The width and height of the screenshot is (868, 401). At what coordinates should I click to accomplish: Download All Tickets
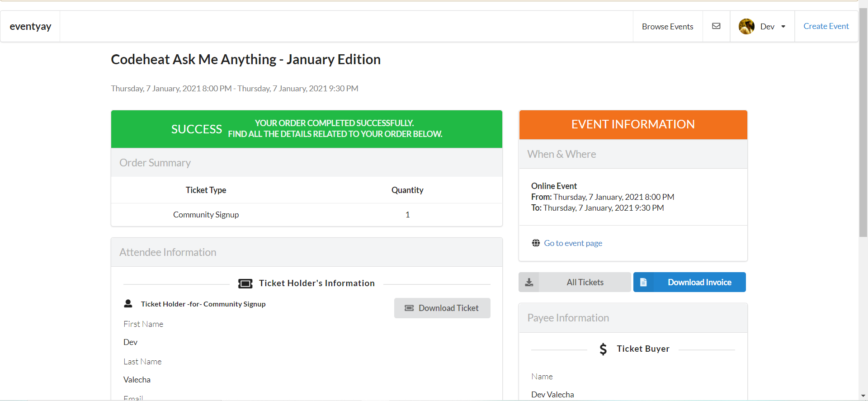(575, 282)
